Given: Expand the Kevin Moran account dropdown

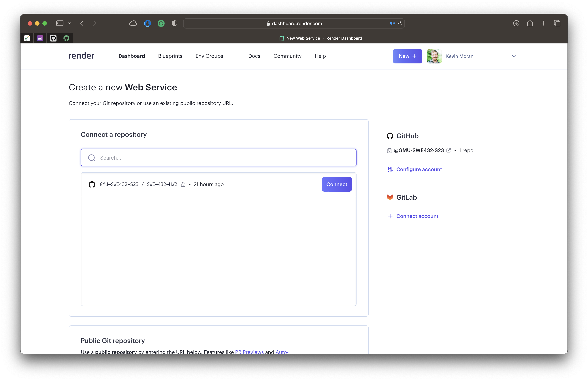Looking at the screenshot, I should click(x=513, y=56).
